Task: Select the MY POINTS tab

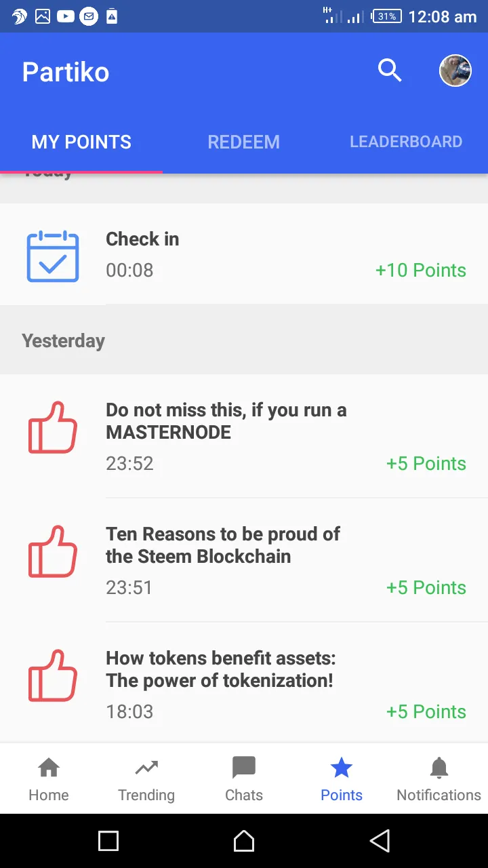Action: click(81, 142)
